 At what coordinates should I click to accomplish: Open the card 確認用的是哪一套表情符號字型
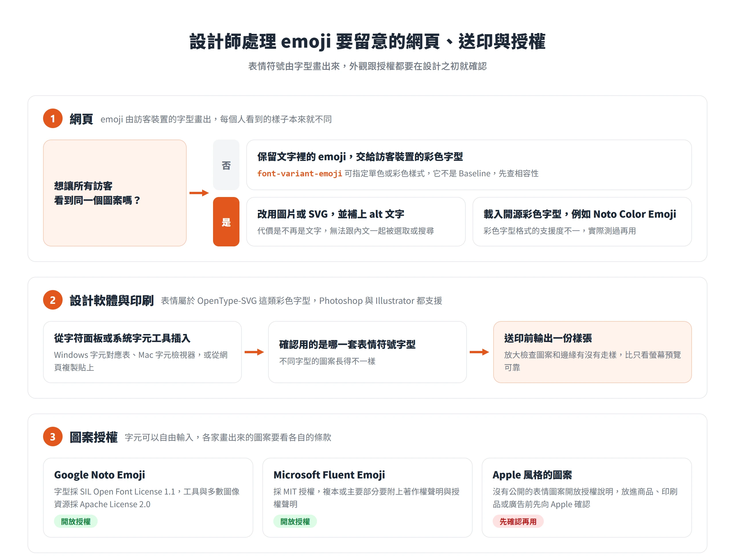coord(367,352)
